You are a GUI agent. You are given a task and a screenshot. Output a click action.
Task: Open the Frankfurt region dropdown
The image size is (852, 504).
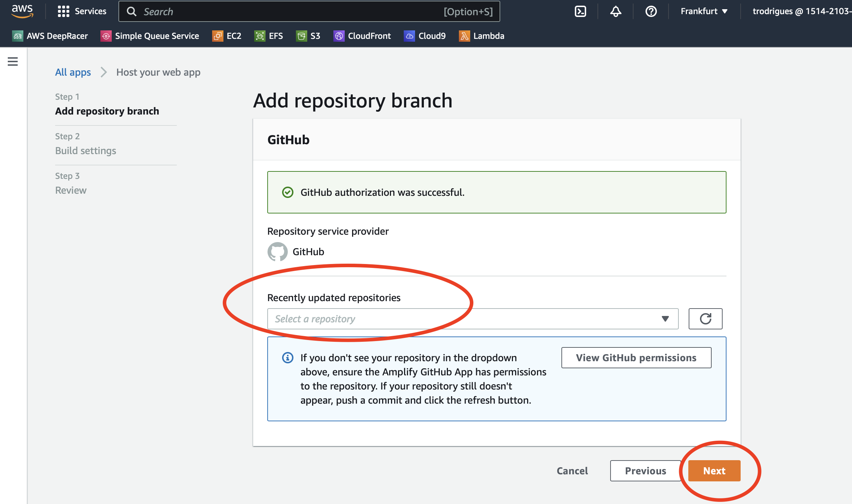coord(704,11)
